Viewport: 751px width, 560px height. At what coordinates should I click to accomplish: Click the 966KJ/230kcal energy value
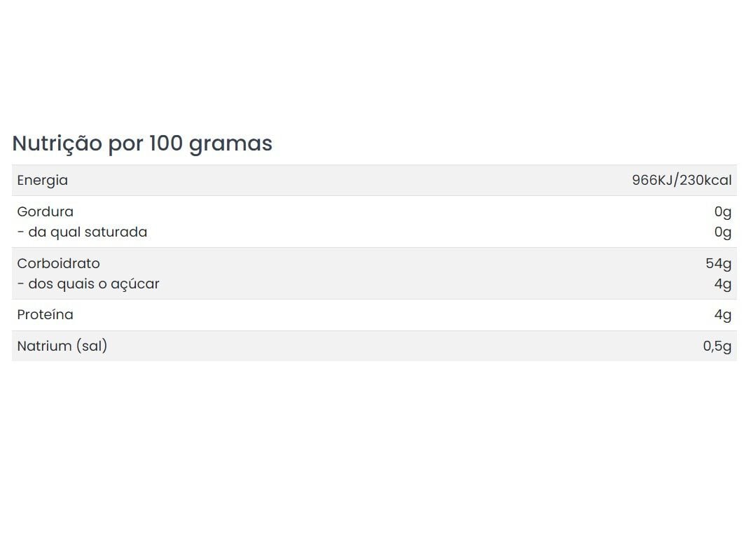click(681, 181)
